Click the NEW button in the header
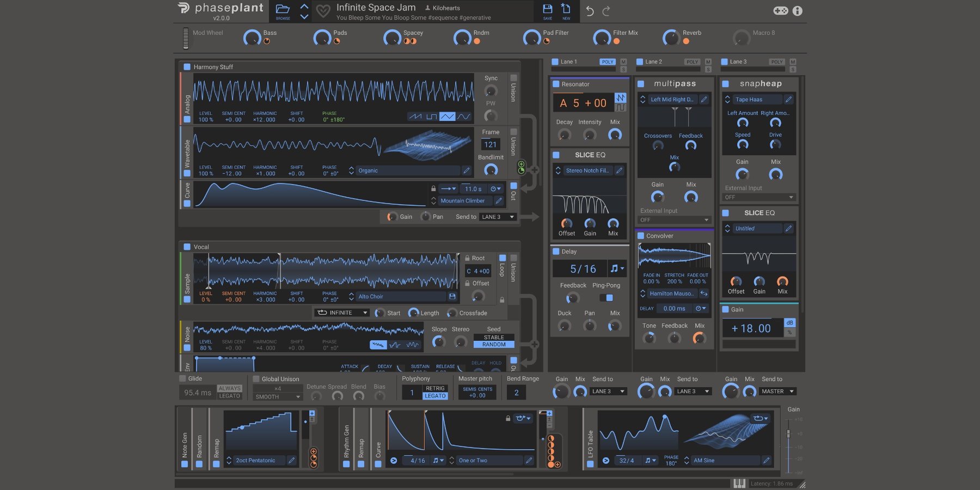This screenshot has height=490, width=980. coord(566,10)
